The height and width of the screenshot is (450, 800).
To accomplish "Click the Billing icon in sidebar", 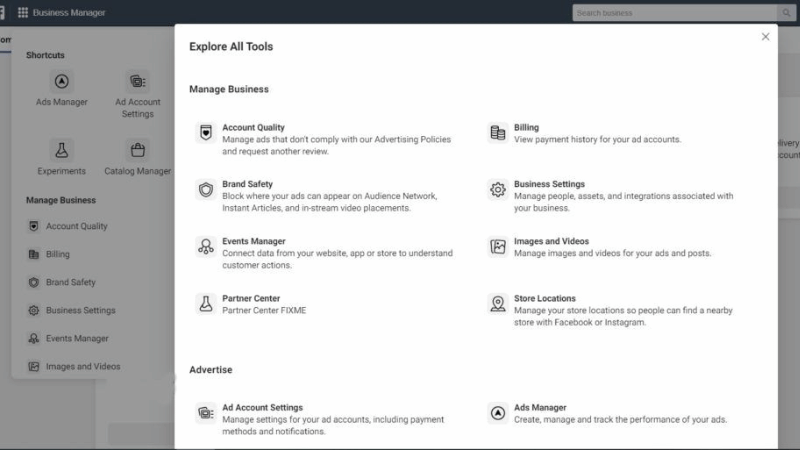I will (x=34, y=254).
